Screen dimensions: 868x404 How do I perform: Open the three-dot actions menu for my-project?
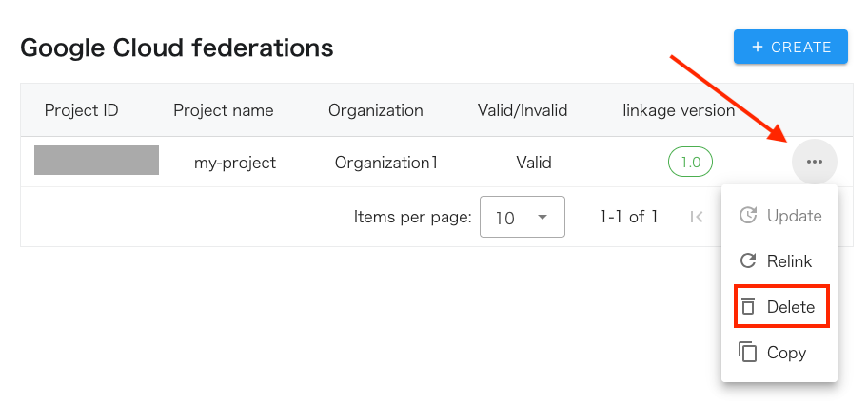coord(815,162)
